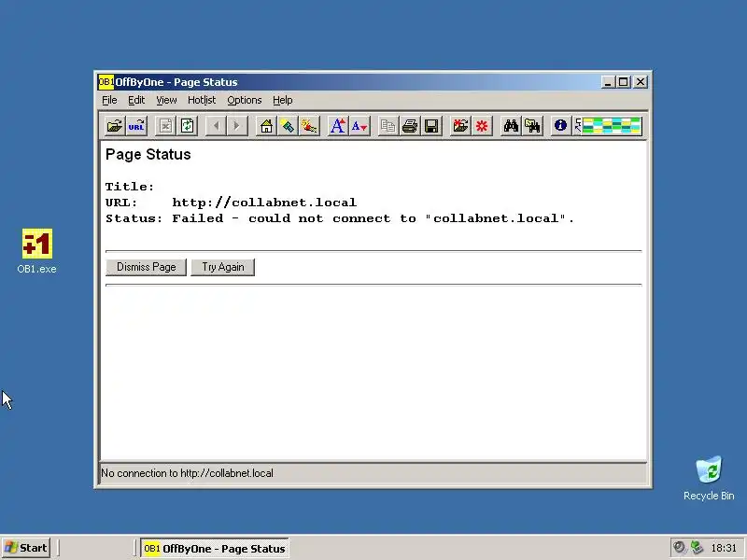Click the red asterisk toolbar icon

pyautogui.click(x=482, y=126)
